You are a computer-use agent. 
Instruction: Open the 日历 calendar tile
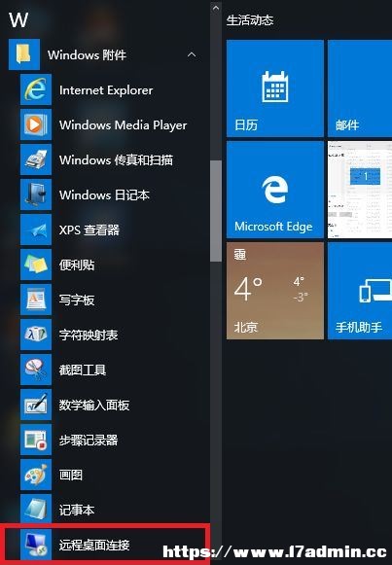[x=275, y=88]
